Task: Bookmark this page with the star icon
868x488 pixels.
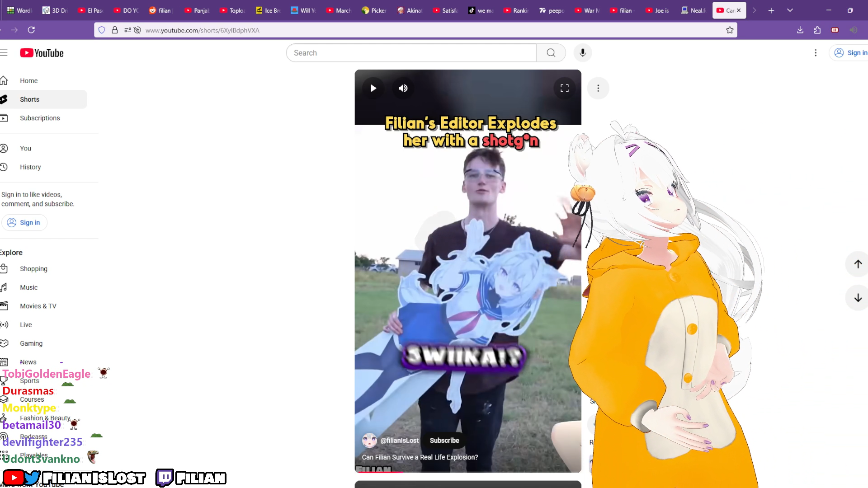Action: [x=730, y=30]
